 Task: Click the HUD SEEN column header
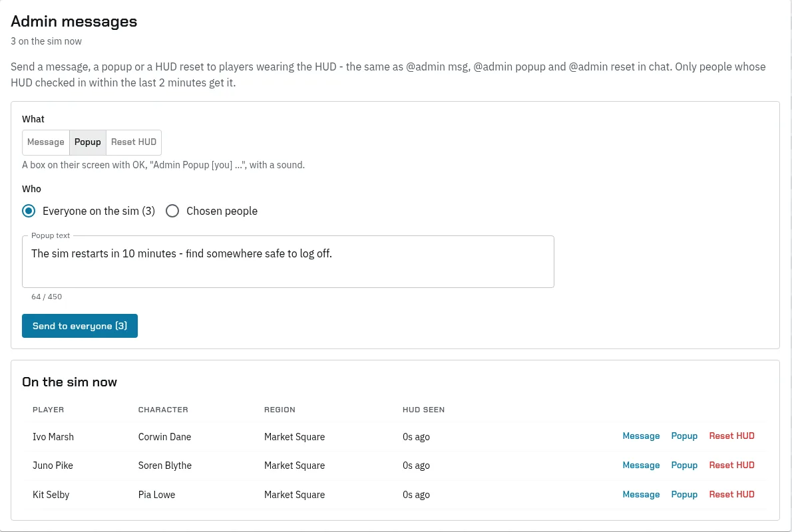(x=424, y=410)
